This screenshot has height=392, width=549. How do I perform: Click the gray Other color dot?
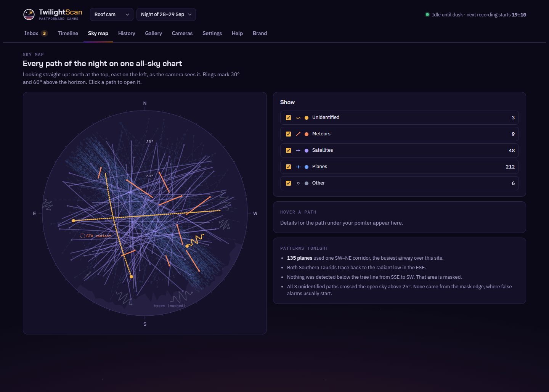pos(307,183)
